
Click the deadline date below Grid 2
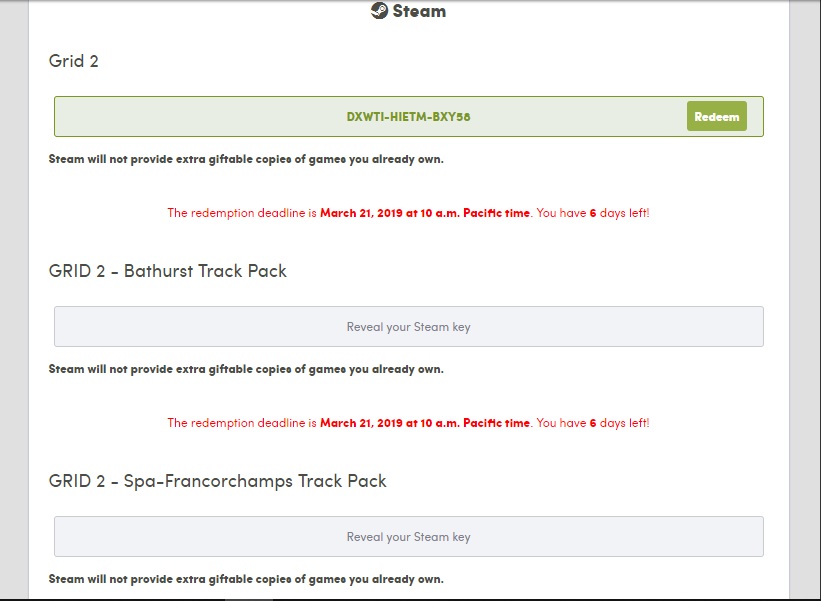click(x=425, y=213)
